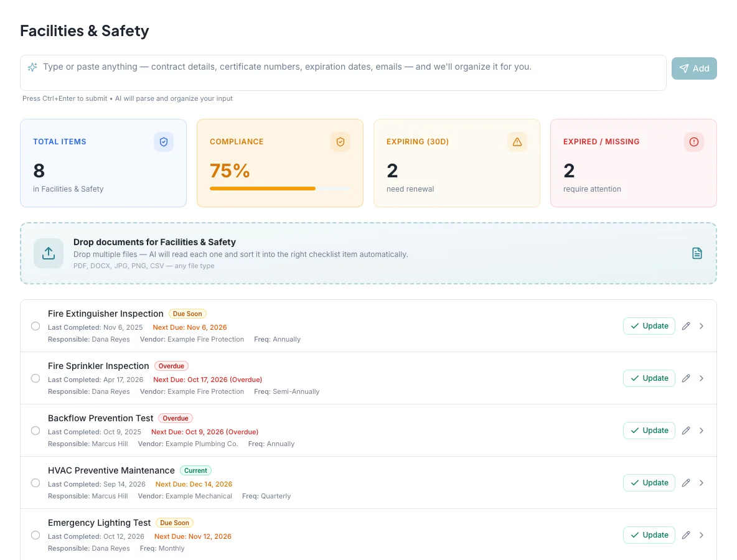Image resolution: width=737 pixels, height=560 pixels.
Task: Click the Drop documents for Facilities & Safety heading
Action: tap(154, 242)
